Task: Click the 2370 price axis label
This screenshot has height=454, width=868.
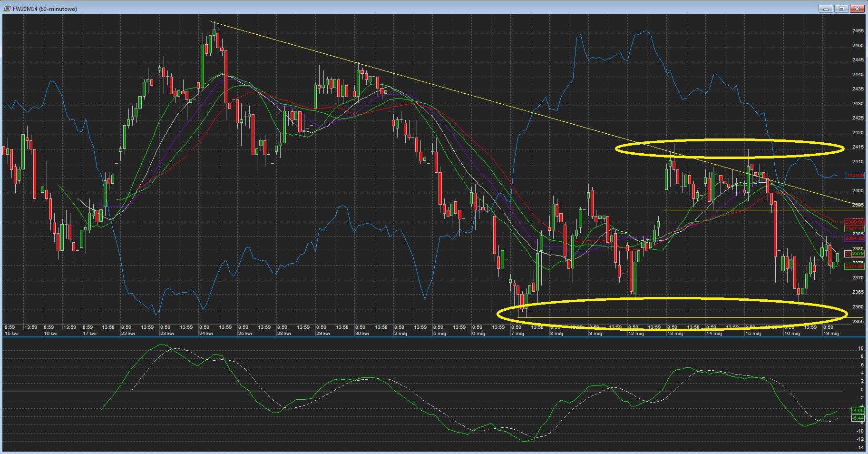Action: tap(858, 278)
